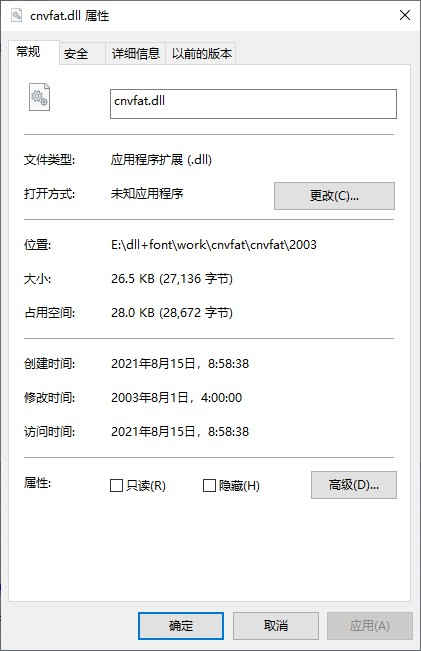Open the 以前的版本 tab

click(x=202, y=54)
